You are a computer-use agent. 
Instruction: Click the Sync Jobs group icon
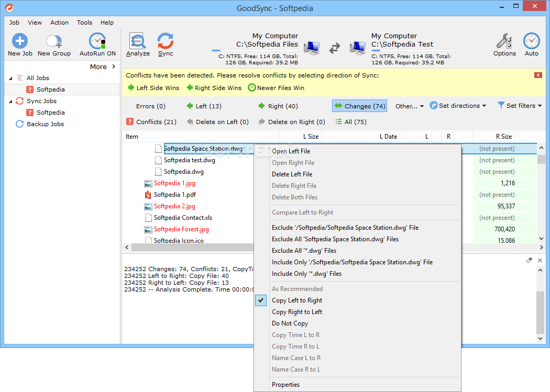(20, 101)
